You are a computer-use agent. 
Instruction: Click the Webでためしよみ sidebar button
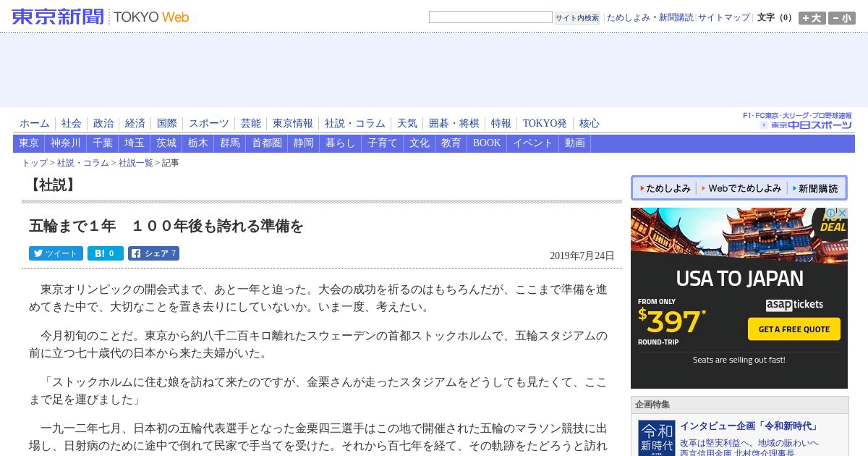pos(741,188)
